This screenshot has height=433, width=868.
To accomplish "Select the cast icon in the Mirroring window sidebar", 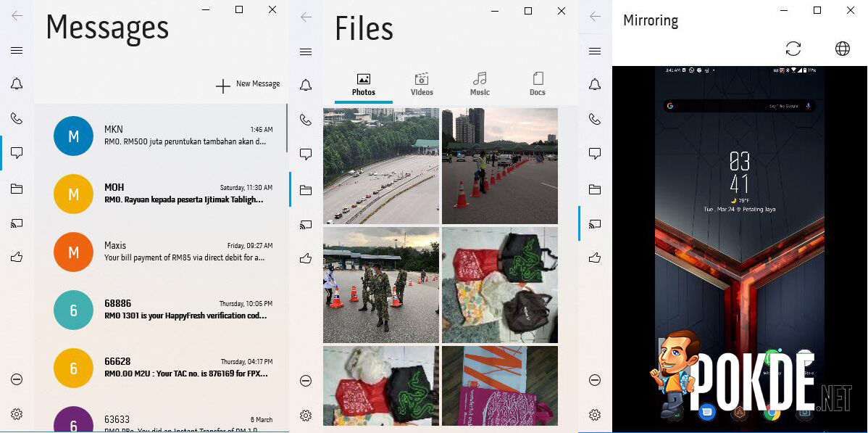I will pyautogui.click(x=595, y=224).
